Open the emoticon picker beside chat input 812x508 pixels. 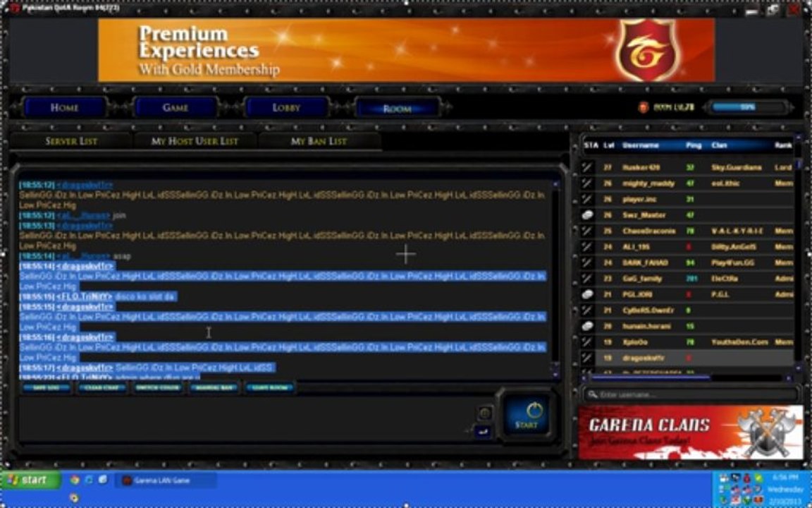485,413
